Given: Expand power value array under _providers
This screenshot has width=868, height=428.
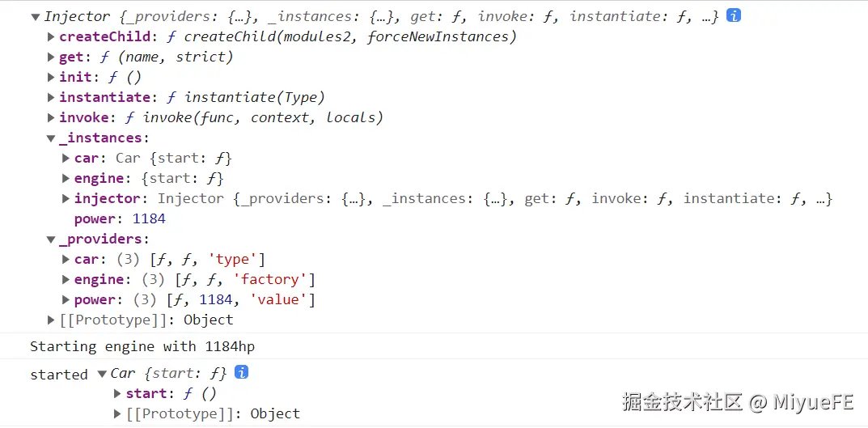Looking at the screenshot, I should point(66,299).
